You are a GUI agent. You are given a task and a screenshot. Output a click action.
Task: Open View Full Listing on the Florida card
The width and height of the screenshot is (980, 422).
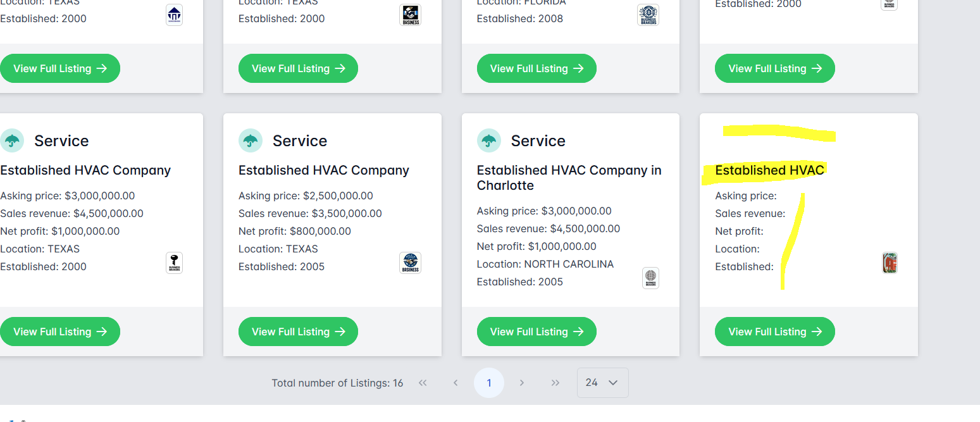coord(536,68)
